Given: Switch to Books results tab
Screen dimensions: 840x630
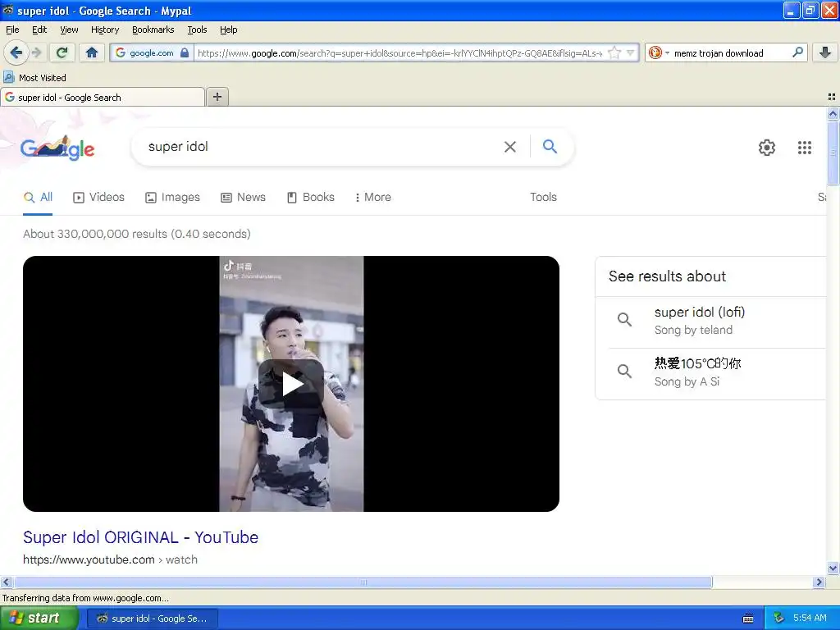Looking at the screenshot, I should 311,197.
